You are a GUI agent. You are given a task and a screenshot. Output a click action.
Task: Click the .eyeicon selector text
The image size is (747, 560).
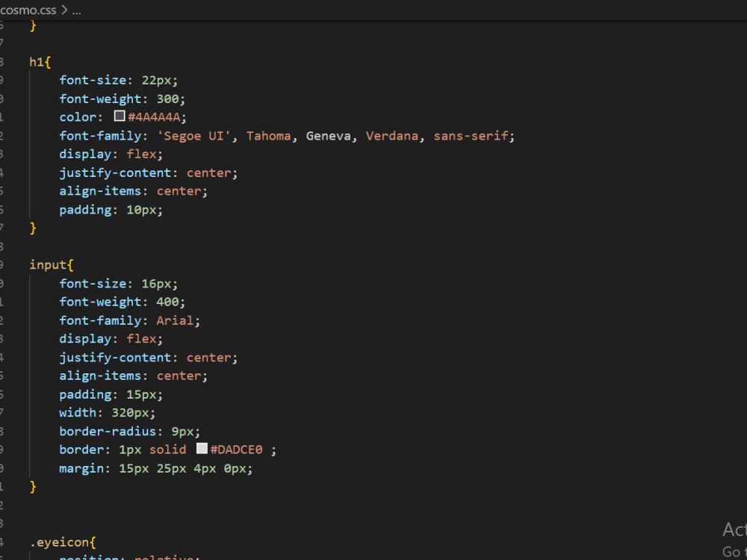coord(59,542)
